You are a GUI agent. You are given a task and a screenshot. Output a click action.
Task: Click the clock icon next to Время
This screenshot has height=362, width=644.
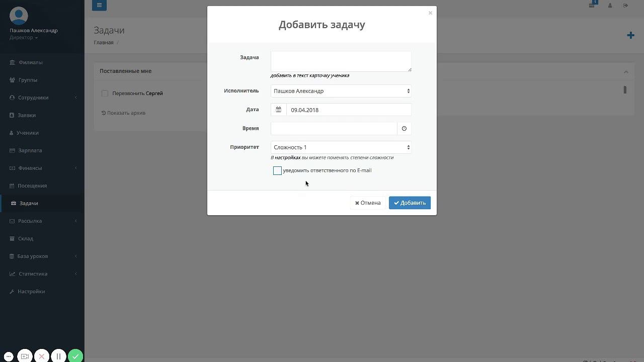(x=404, y=129)
